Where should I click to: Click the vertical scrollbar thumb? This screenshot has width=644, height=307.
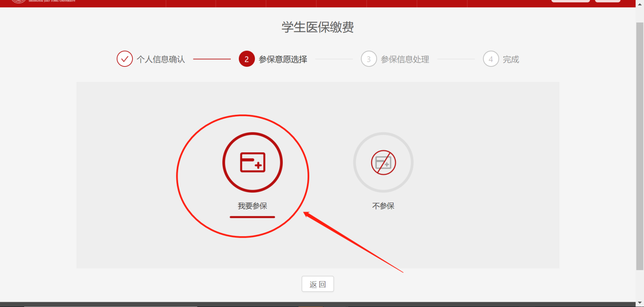click(x=640, y=145)
